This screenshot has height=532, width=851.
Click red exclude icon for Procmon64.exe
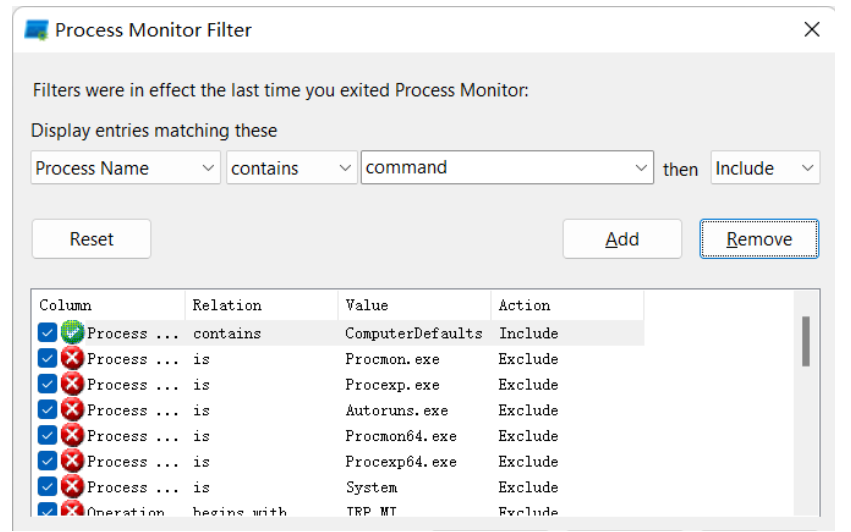pyautogui.click(x=72, y=436)
